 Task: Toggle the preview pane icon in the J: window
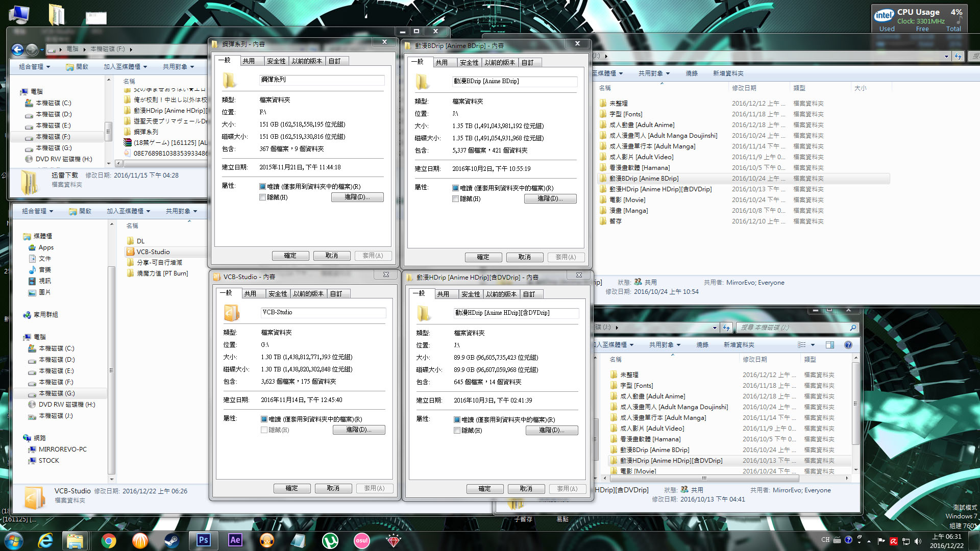830,345
